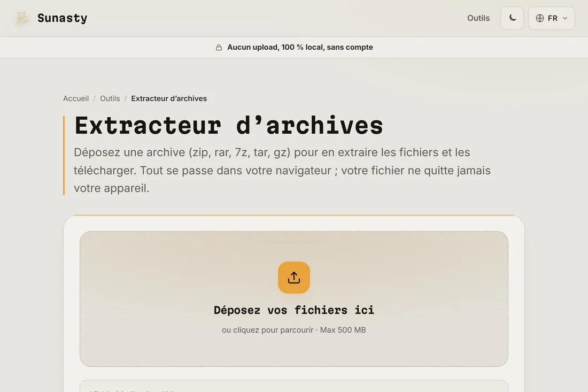
Task: Select 'Aucun upload, 100 % local, sans compte' text
Action: coord(300,47)
